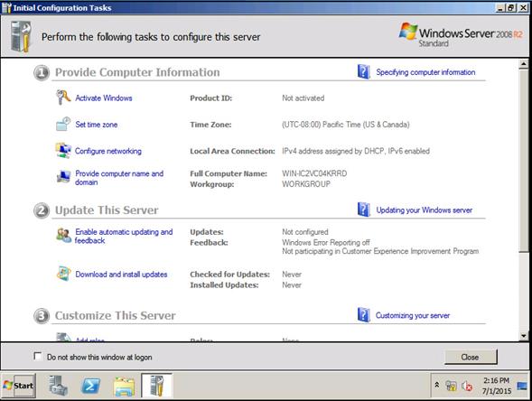Viewport: 532px width, 401px height.
Task: Open Provide computer name and domain link
Action: (119, 178)
